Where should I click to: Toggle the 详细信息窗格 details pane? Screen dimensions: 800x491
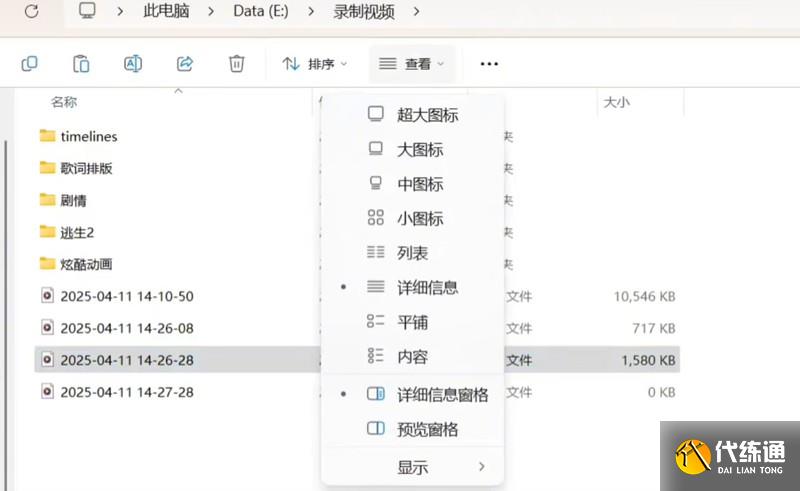(412, 394)
